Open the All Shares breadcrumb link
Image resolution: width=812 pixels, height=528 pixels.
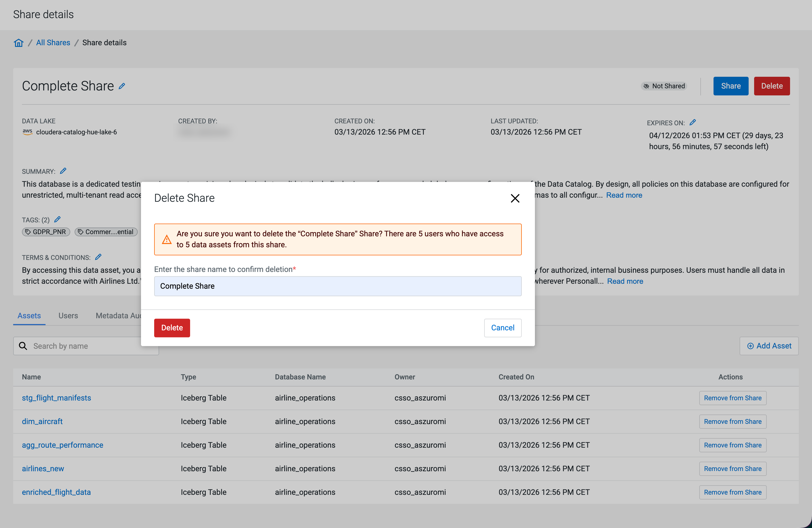(x=53, y=42)
